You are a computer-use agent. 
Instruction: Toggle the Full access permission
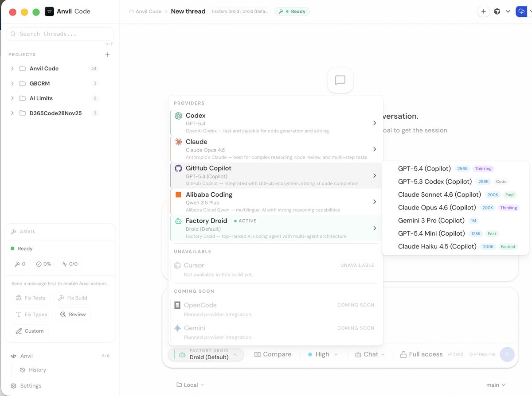[421, 354]
